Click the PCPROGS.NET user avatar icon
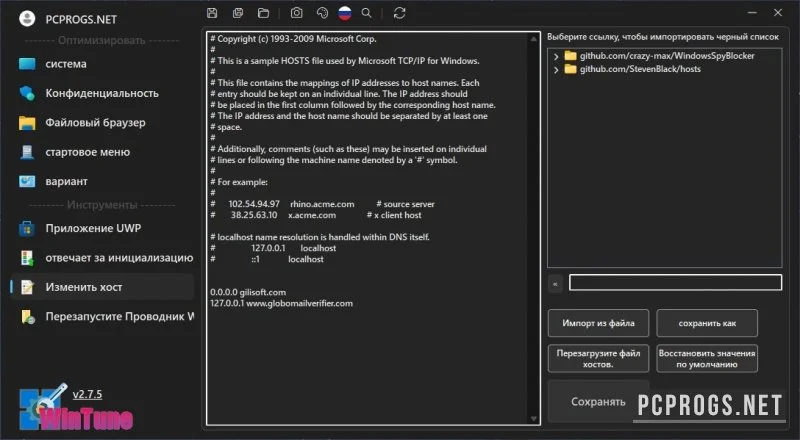The width and height of the screenshot is (800, 440). click(x=27, y=19)
